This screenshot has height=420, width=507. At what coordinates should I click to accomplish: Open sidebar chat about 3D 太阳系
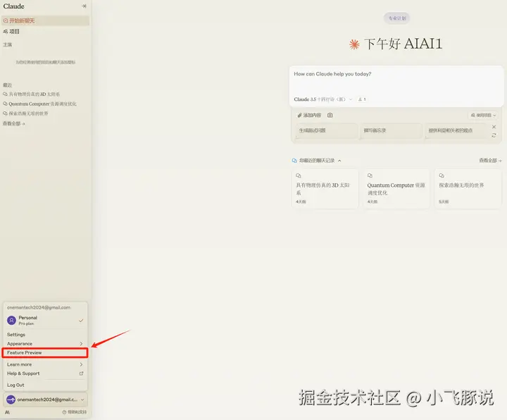pos(32,94)
